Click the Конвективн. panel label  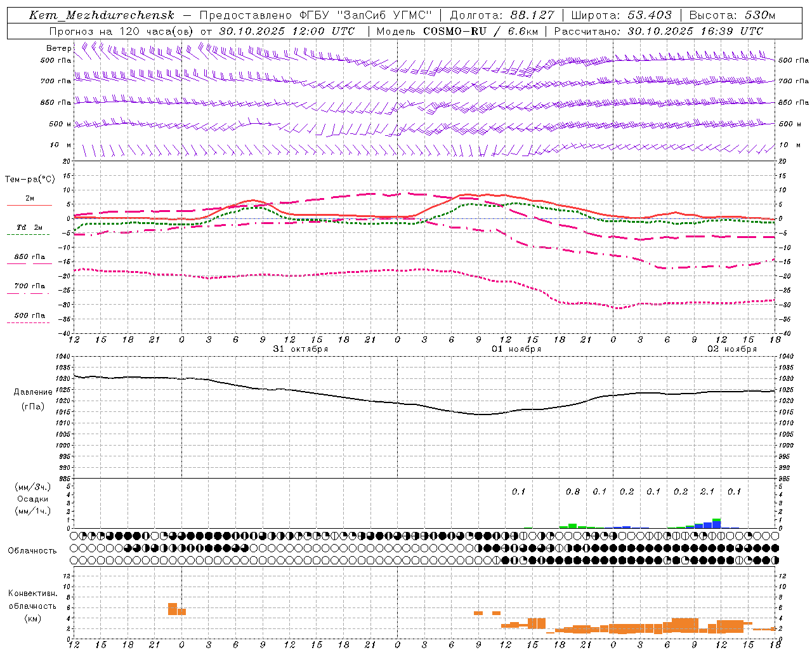[x=32, y=594]
